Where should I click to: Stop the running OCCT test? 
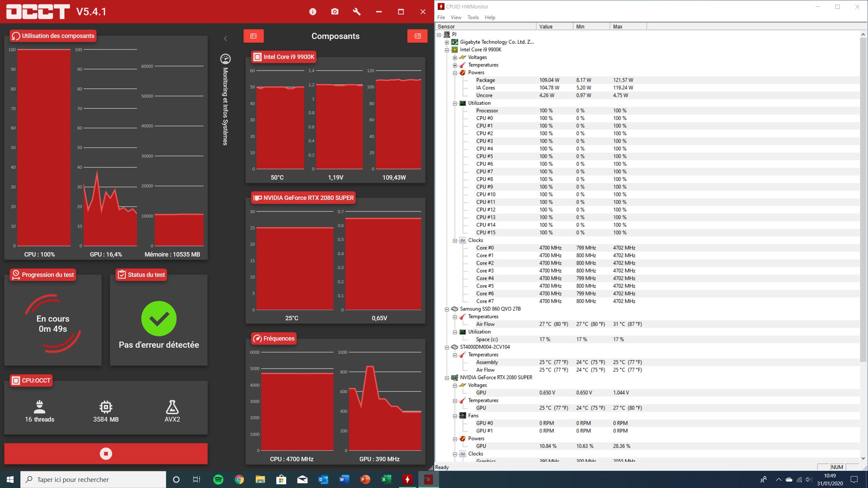(106, 453)
